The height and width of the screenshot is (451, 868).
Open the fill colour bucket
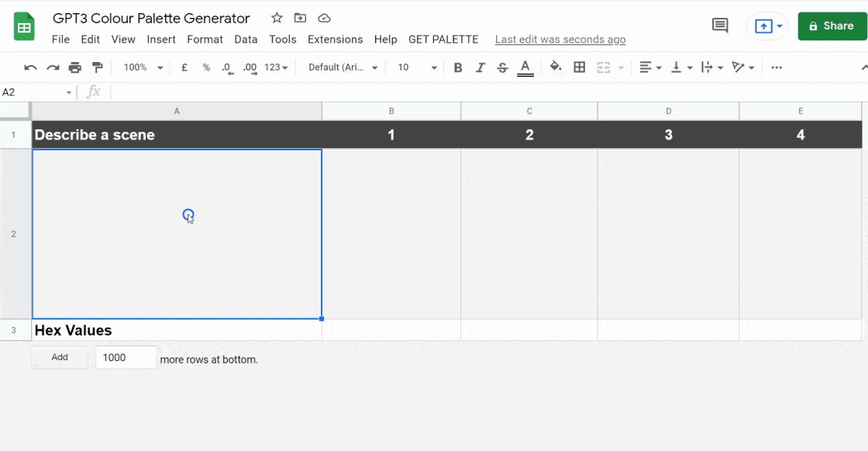coord(556,68)
